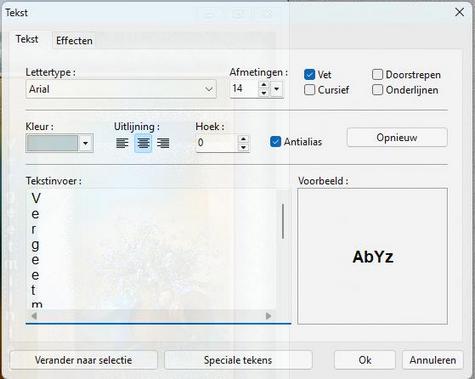Open the Lettertype Arial dropdown
The height and width of the screenshot is (379, 475).
[121, 89]
